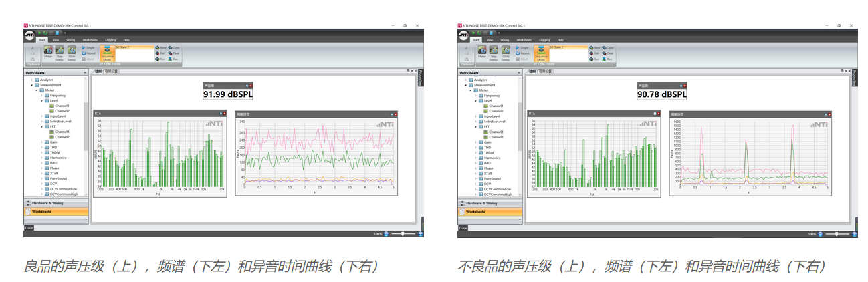This screenshot has height=282, width=868.
Task: Click New sequence in right window ribbon
Action: tap(595, 48)
